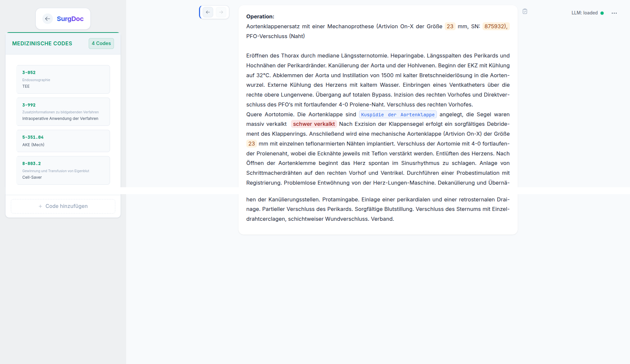The image size is (630, 364).
Task: Open the 5-351.04 AKE (Mech) code card
Action: point(63,141)
